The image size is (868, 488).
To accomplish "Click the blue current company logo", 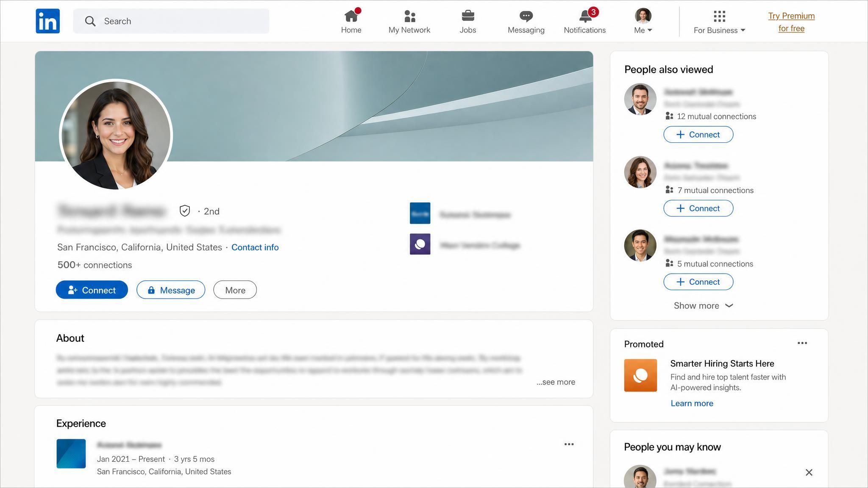I will point(420,213).
